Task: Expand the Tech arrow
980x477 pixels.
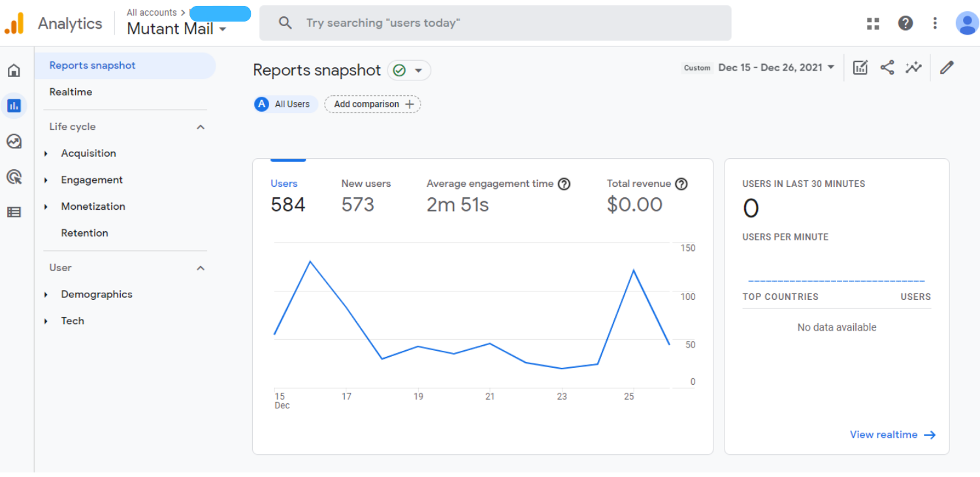Action: tap(46, 321)
